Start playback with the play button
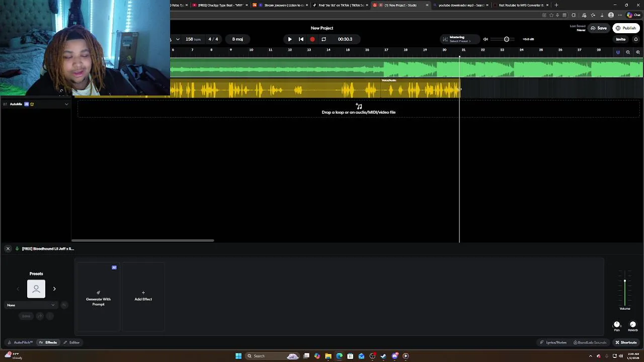The width and height of the screenshot is (644, 362). point(290,39)
